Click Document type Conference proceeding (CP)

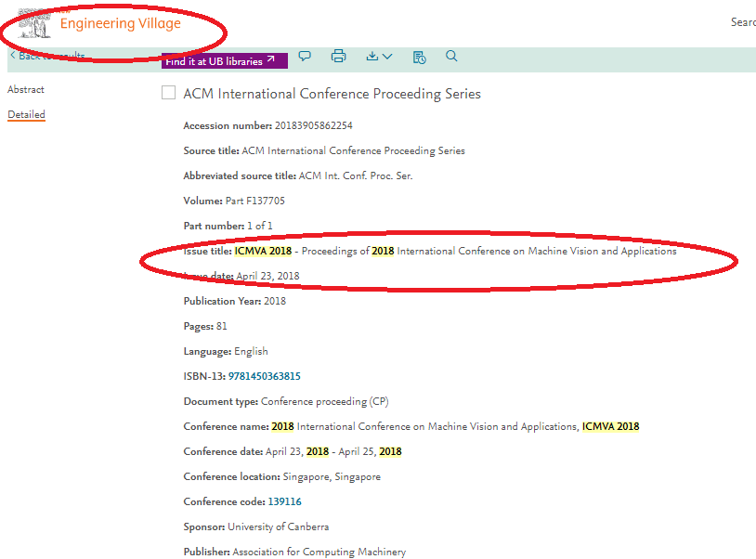pos(324,401)
